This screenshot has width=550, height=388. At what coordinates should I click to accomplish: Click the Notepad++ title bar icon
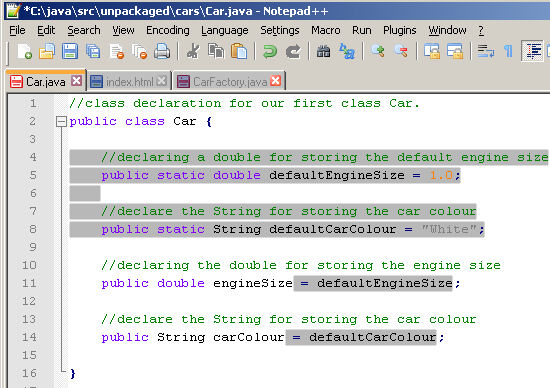[13, 11]
